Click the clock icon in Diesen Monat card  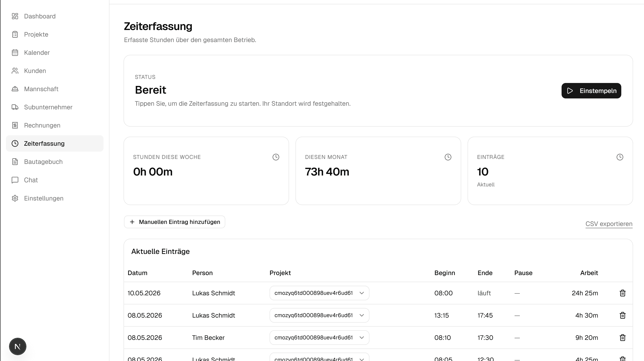pos(448,157)
